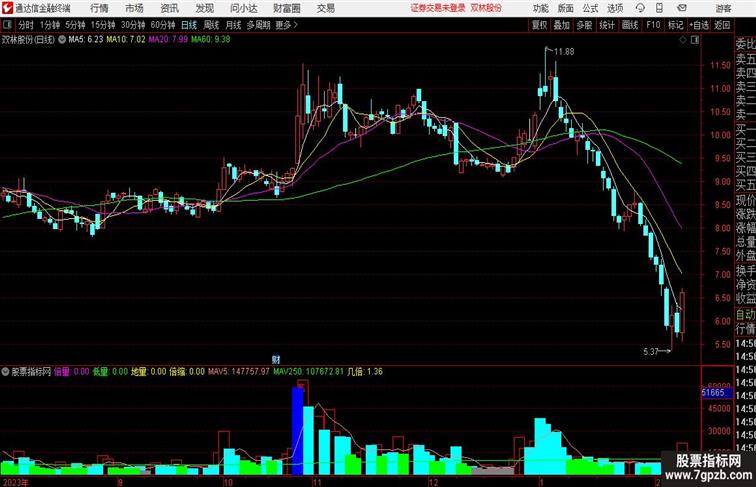
Task: Click the 几倍: 1.36 indicator value
Action: coord(365,372)
